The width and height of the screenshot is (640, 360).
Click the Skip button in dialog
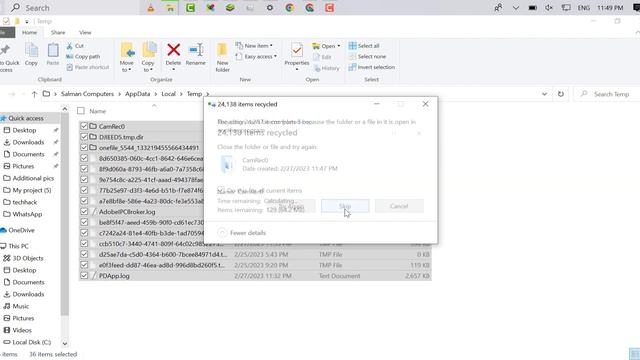pos(345,206)
